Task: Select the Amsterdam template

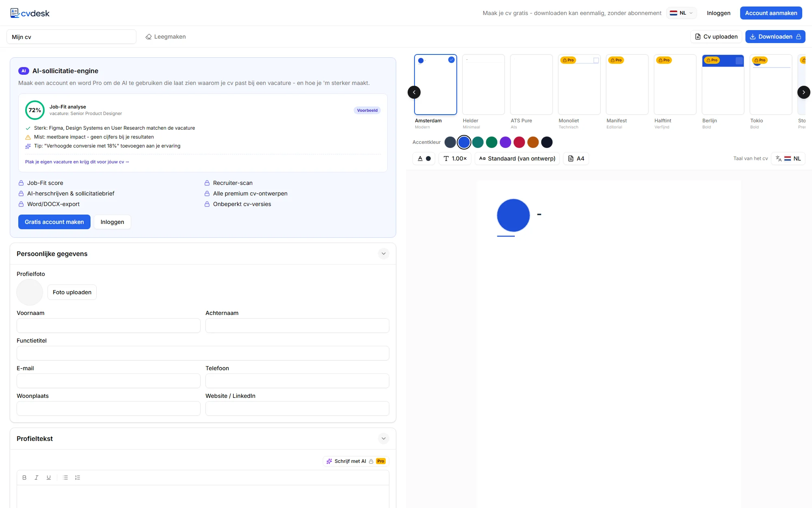Action: pos(436,85)
